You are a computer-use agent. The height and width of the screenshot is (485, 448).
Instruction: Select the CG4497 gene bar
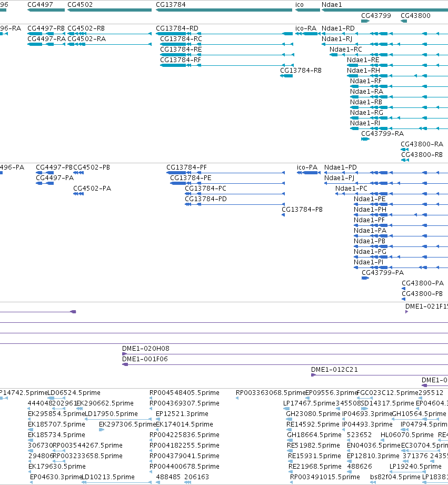coord(46,10)
